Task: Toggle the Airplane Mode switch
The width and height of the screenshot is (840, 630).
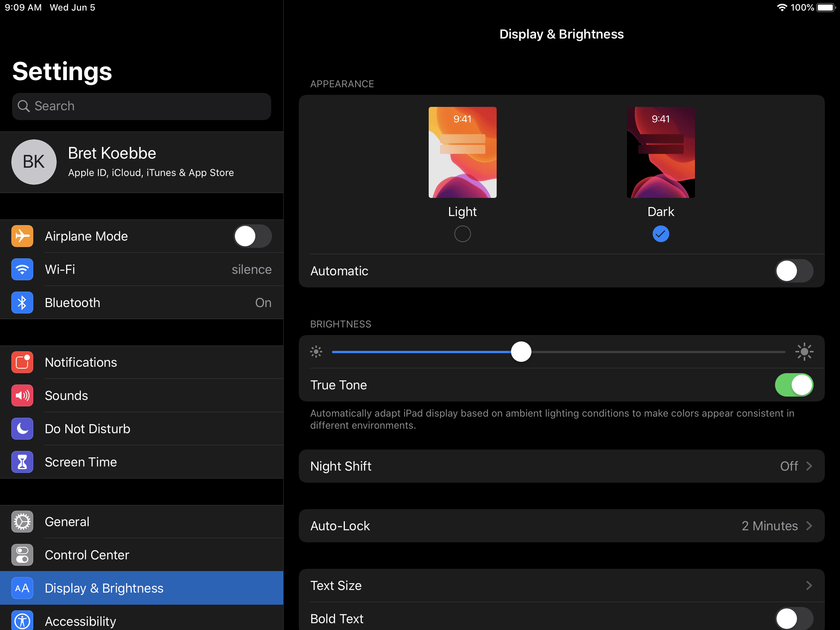Action: pyautogui.click(x=252, y=236)
